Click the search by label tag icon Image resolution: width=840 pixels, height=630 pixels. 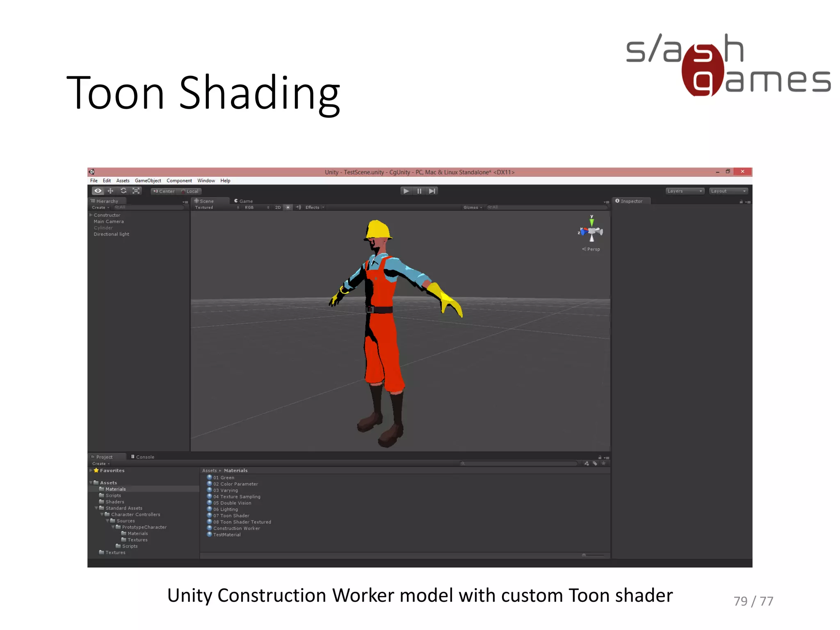coord(595,463)
